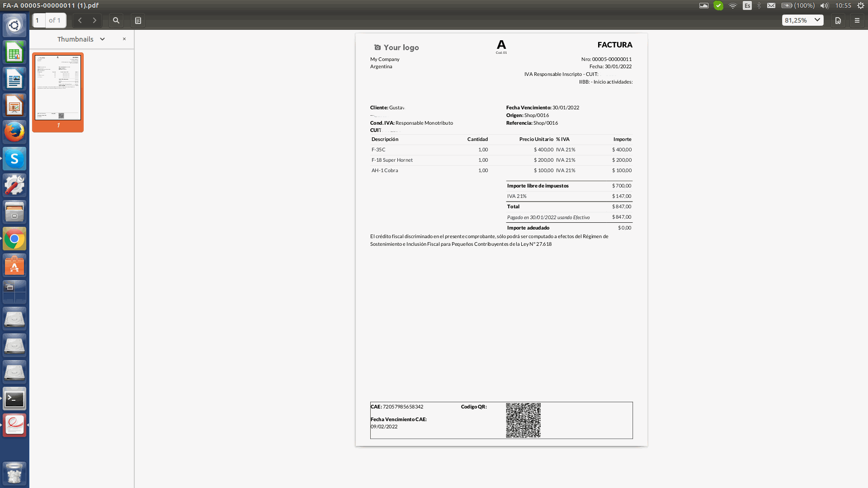Open the third disk drive icon
The image size is (868, 488).
point(14,372)
